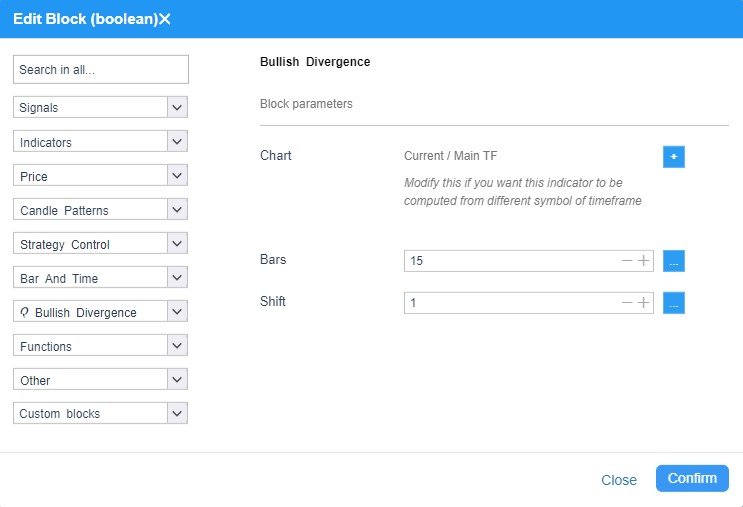Close the Edit Block dialog with X

click(x=164, y=19)
